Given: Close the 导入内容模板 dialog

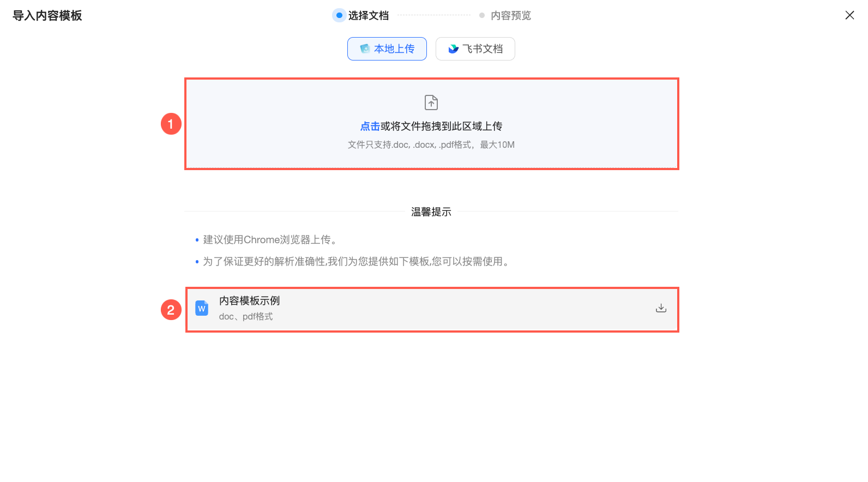Looking at the screenshot, I should [x=849, y=15].
